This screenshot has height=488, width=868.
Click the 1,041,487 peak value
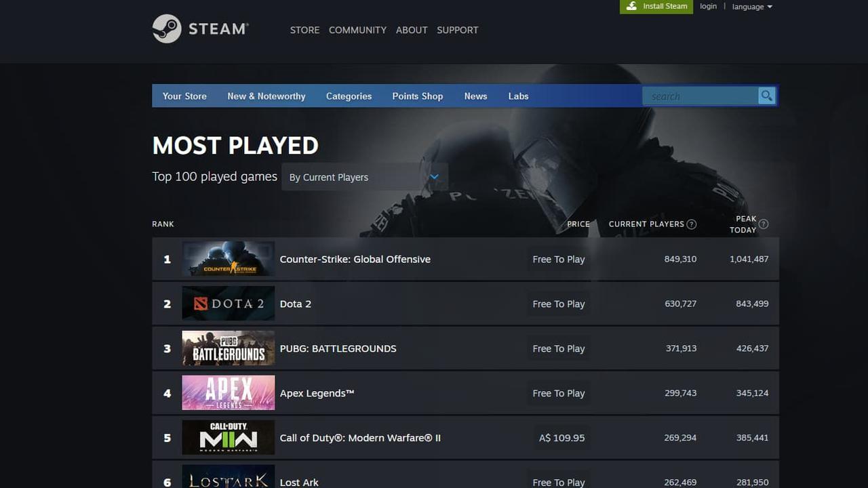coord(749,259)
